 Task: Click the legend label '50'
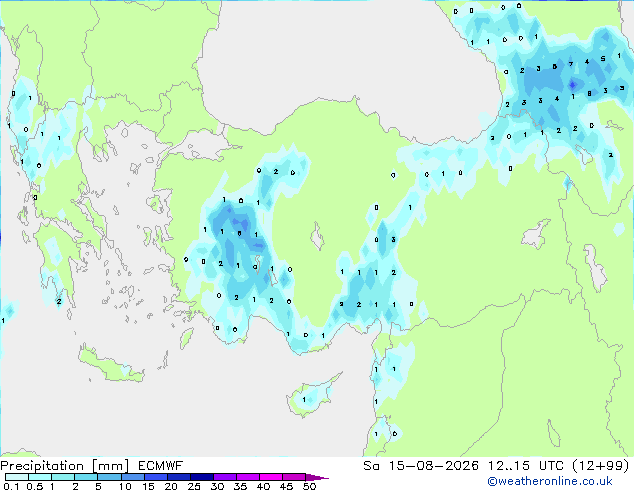[309, 486]
